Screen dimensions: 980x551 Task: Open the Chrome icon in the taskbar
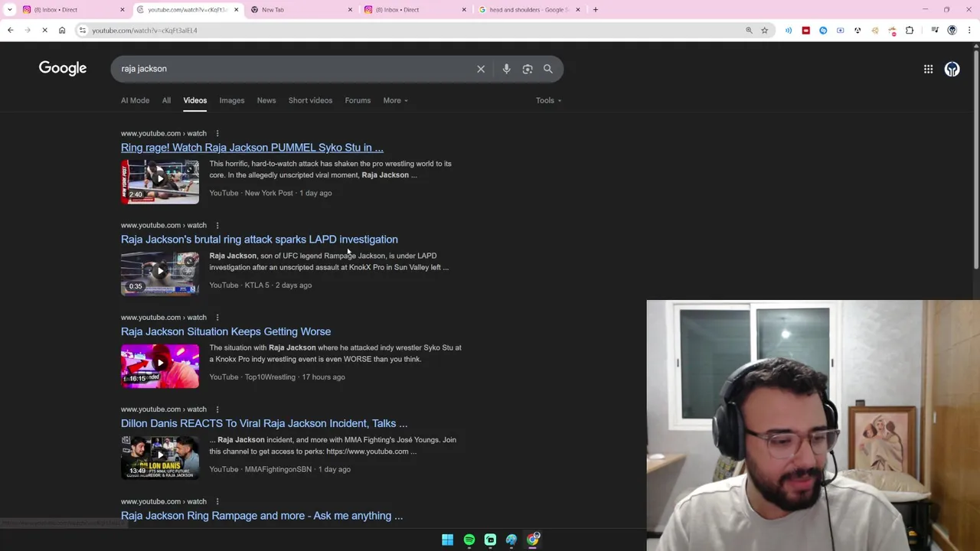(533, 540)
